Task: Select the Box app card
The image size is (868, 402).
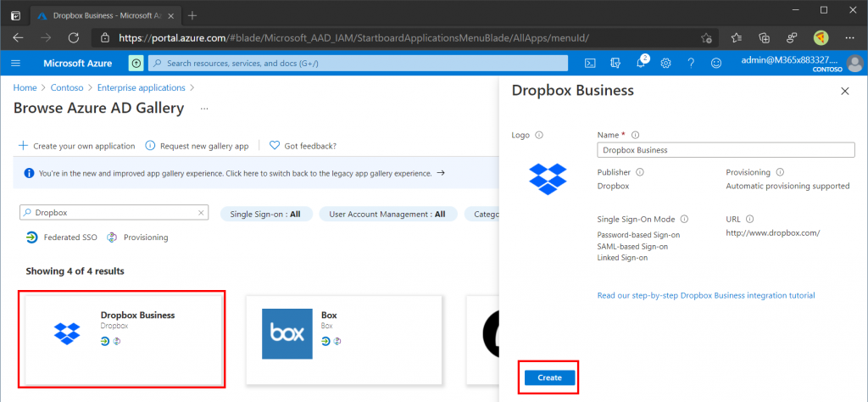Action: pos(344,339)
